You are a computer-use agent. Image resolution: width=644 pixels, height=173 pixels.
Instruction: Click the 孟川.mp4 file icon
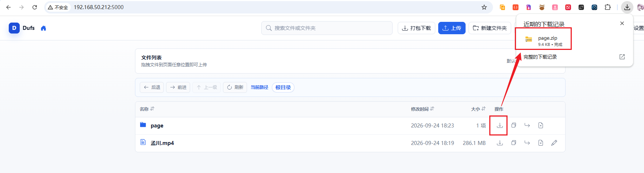[x=143, y=142]
